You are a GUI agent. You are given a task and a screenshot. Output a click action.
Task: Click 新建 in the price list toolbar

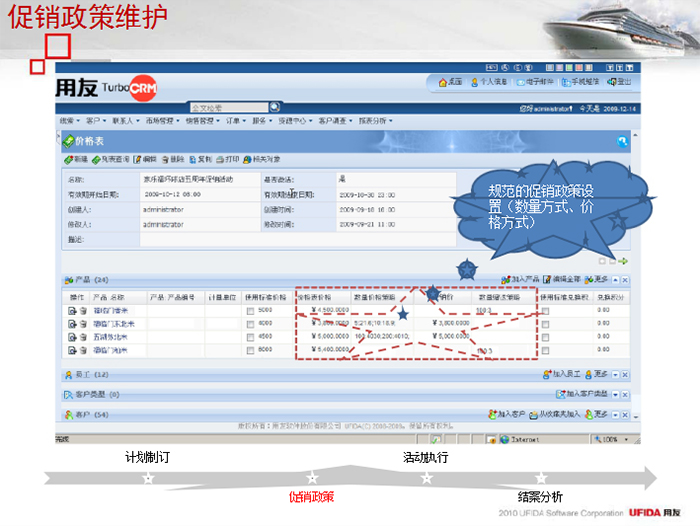click(76, 159)
